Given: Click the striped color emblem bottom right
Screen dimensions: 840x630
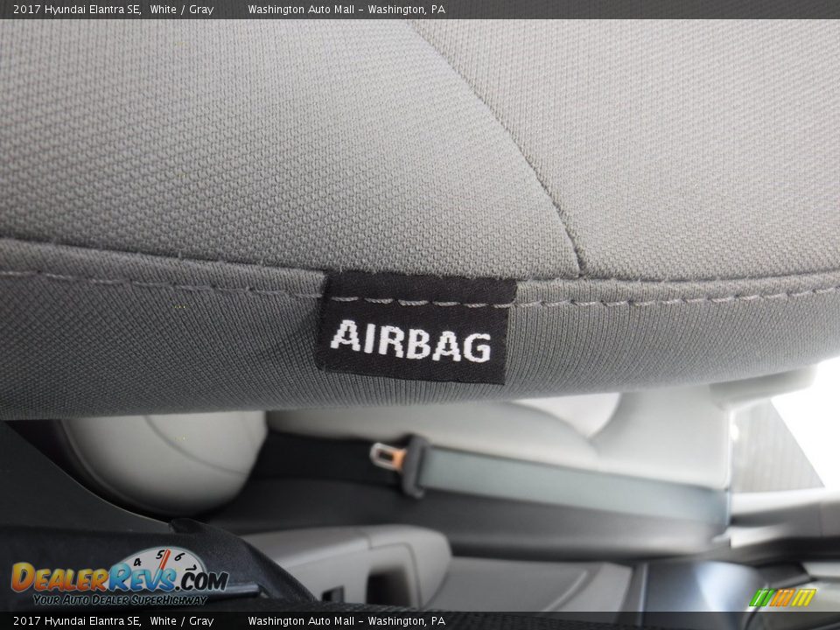Looking at the screenshot, I should (783, 597).
